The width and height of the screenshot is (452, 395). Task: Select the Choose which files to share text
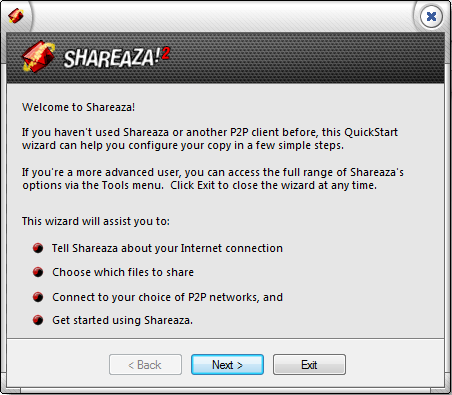coord(123,272)
